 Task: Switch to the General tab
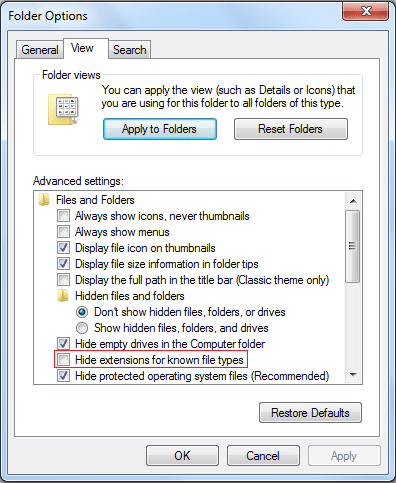click(x=40, y=50)
